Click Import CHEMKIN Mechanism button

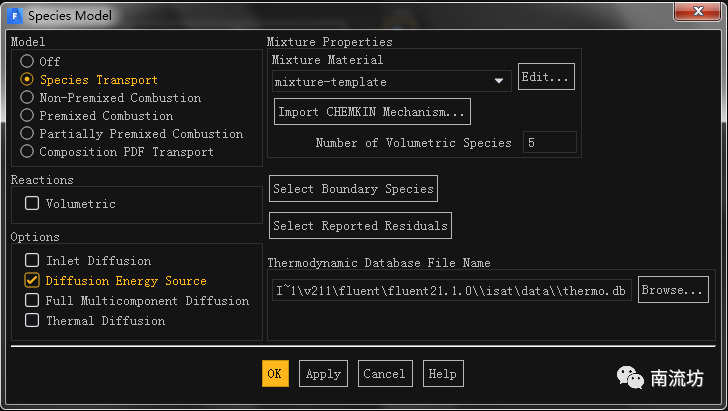click(372, 111)
